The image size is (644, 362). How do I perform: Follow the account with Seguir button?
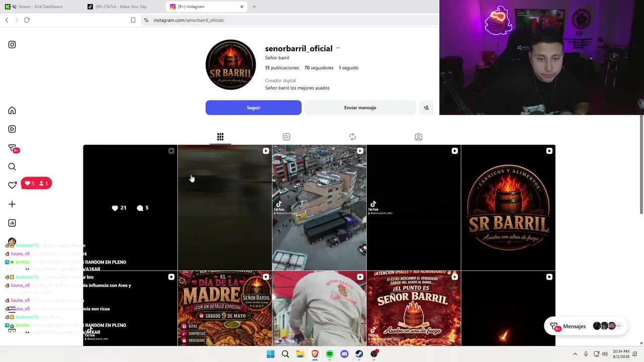coord(254,108)
